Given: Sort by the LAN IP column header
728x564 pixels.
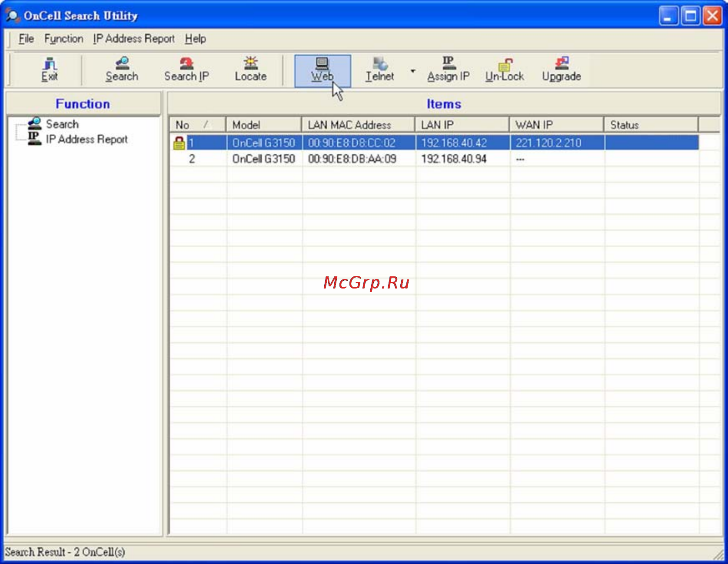Looking at the screenshot, I should [462, 125].
